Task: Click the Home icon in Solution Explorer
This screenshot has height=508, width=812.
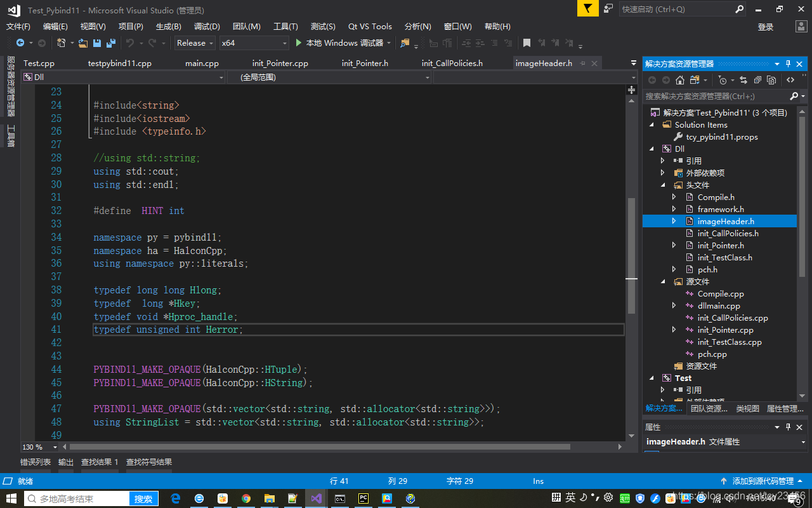Action: (x=680, y=79)
